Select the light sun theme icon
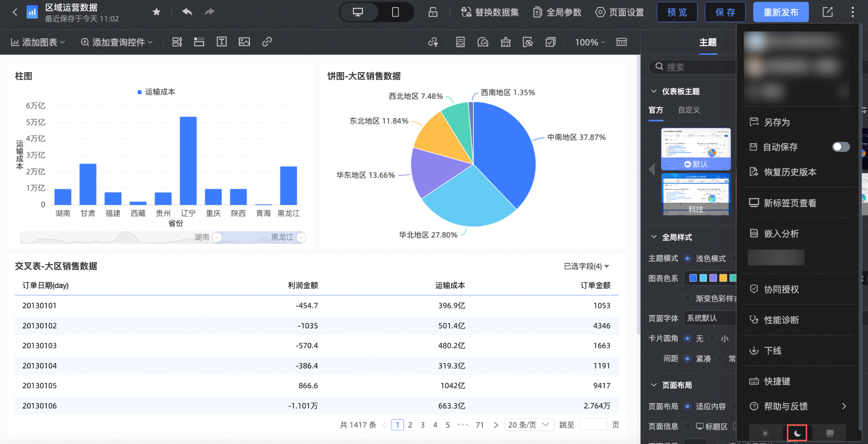 pos(765,433)
